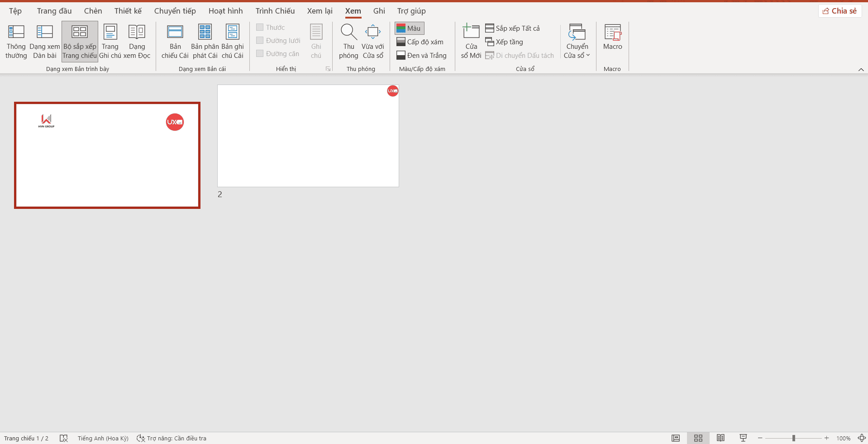
Task: Select Cấp độ xám grayscale mode
Action: [x=420, y=42]
